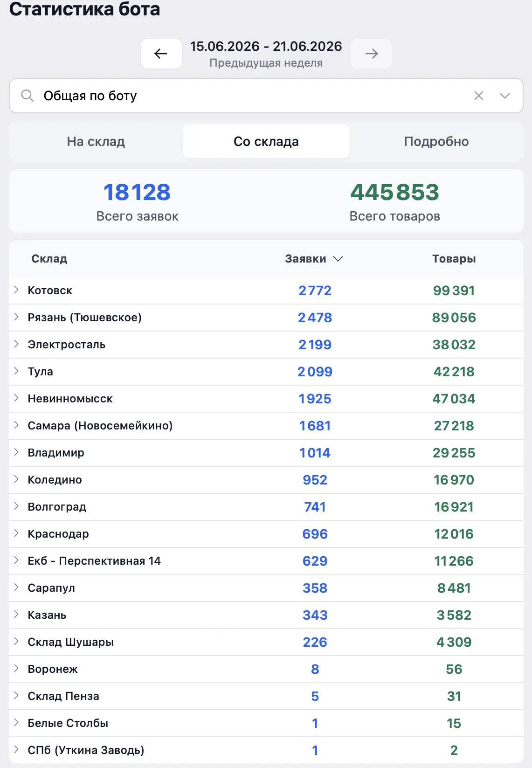Expand the СПб (Уткина Заводь) row
This screenshot has height=768, width=532.
point(16,750)
